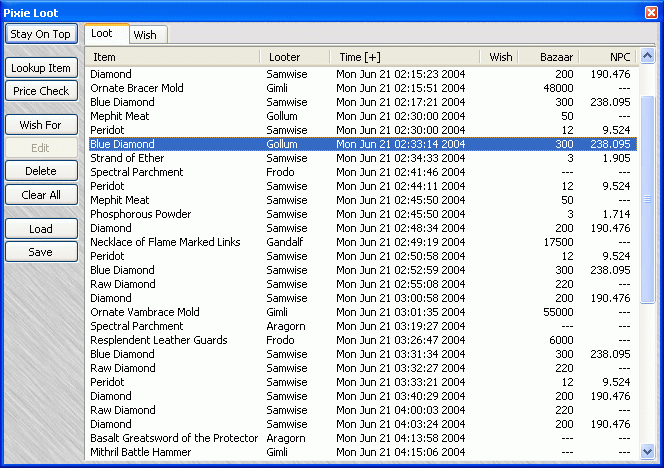Sort by the Item column header
This screenshot has width=664, height=468.
click(173, 58)
